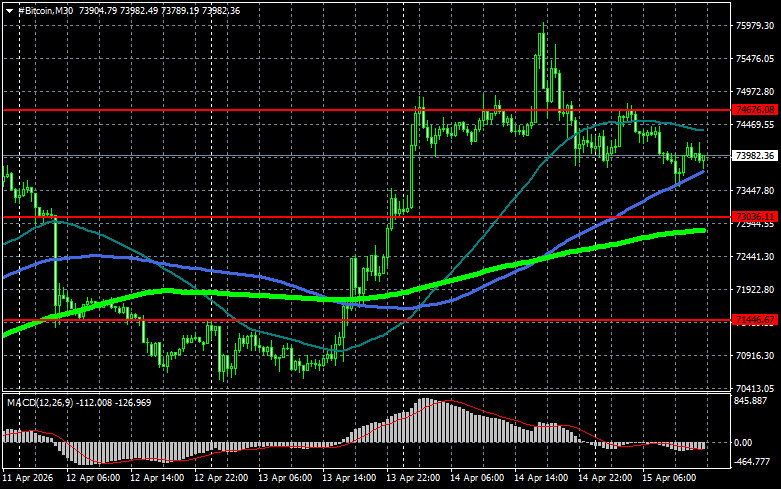Image resolution: width=781 pixels, height=489 pixels.
Task: Click the MACD scale value -464.777
Action: (x=752, y=462)
